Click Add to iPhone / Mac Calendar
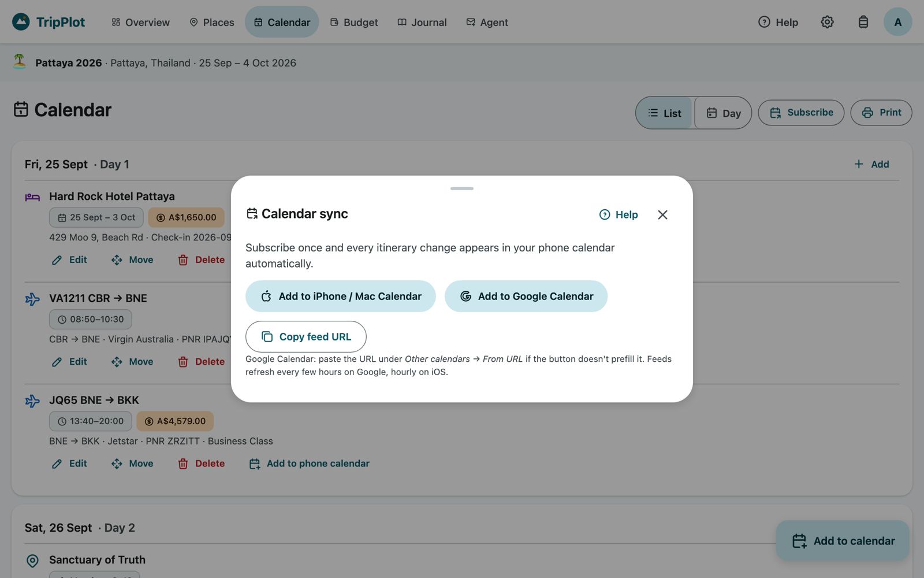Screen dimensions: 924x578 pos(341,296)
